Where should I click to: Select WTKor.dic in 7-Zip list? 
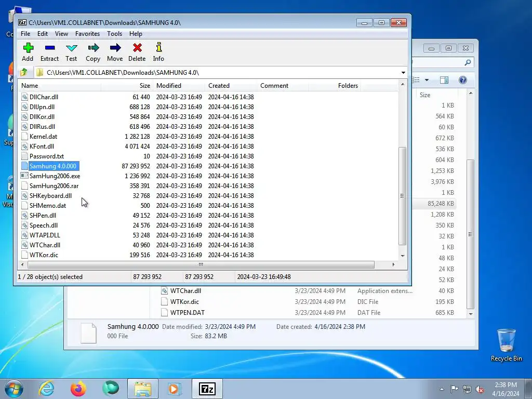click(44, 255)
